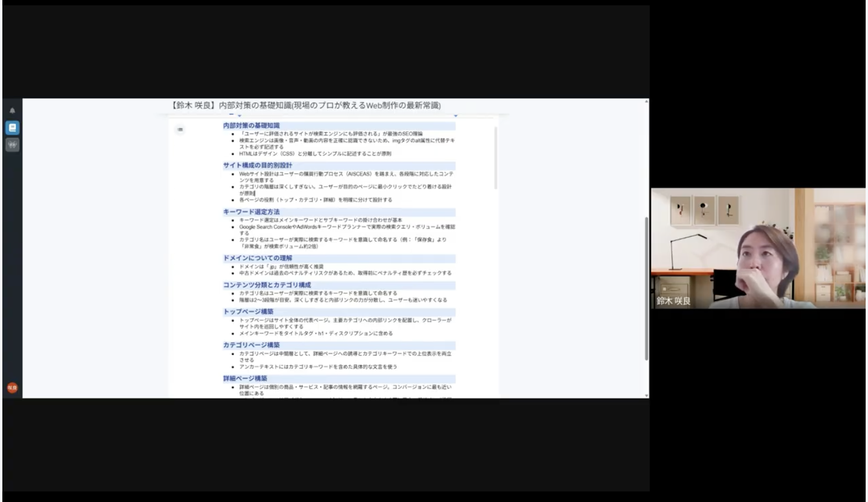Click the top scroll arrow of the page scrollbar
The width and height of the screenshot is (868, 502).
(647, 102)
